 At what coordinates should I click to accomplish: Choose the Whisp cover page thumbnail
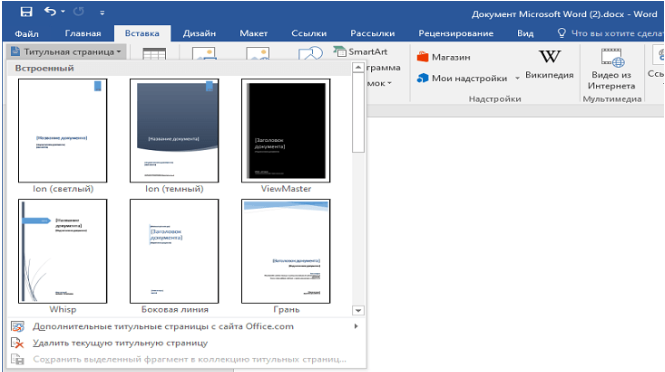pos(63,251)
